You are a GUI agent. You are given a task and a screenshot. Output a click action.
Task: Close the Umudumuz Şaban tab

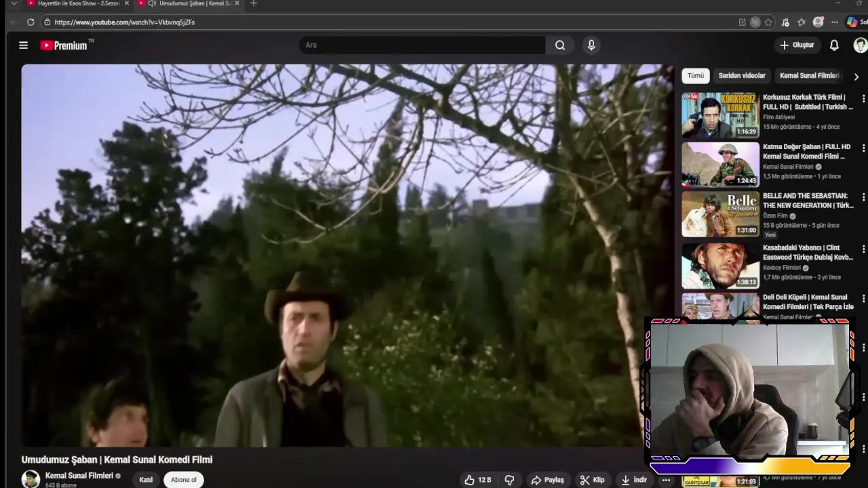tap(237, 3)
